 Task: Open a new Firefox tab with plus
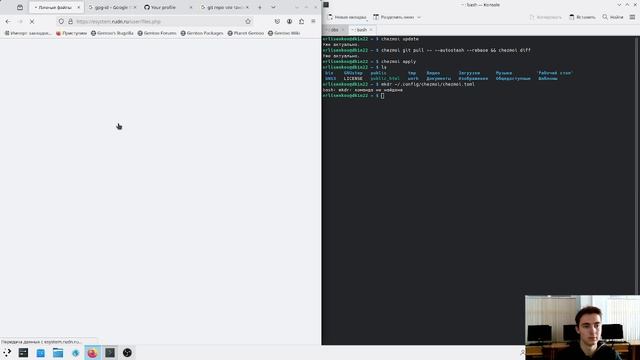[260, 7]
